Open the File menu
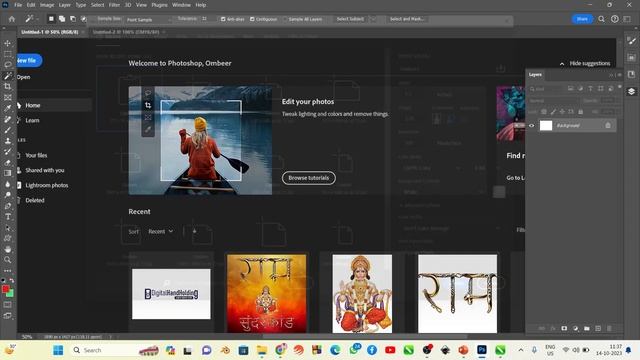The width and height of the screenshot is (640, 360). (x=18, y=5)
